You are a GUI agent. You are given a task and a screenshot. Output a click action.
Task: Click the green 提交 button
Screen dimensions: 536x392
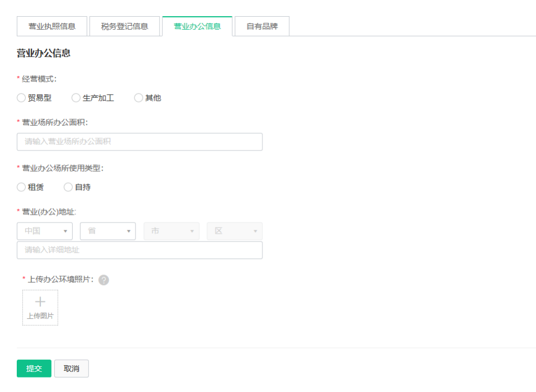[34, 369]
